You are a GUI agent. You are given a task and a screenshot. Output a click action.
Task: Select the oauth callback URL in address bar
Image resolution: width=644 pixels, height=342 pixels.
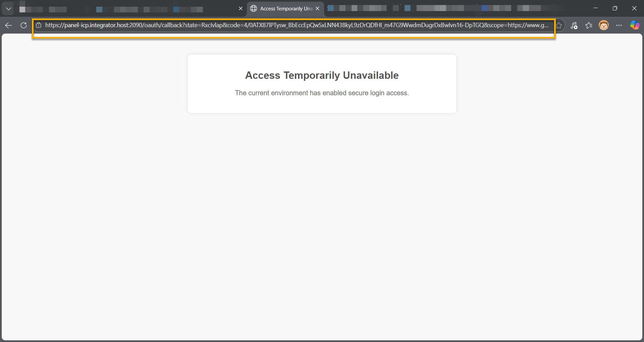click(x=297, y=25)
